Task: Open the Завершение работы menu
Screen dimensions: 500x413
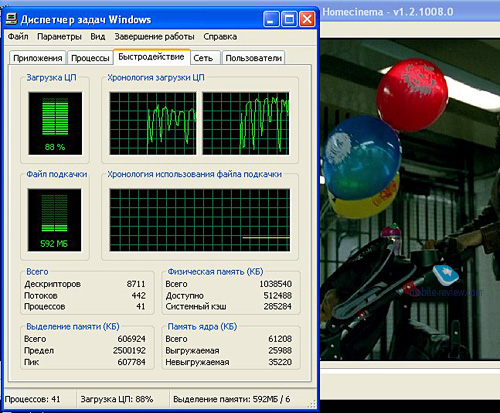Action: pyautogui.click(x=154, y=36)
